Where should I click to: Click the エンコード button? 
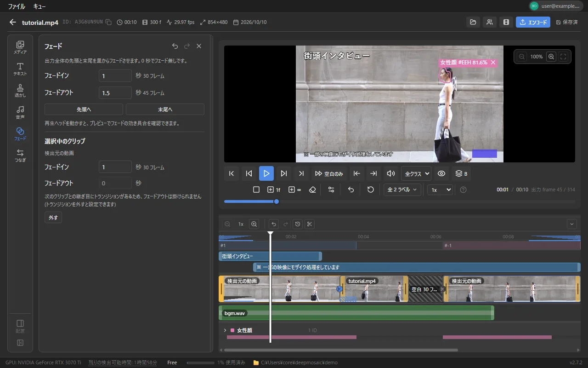(x=533, y=22)
